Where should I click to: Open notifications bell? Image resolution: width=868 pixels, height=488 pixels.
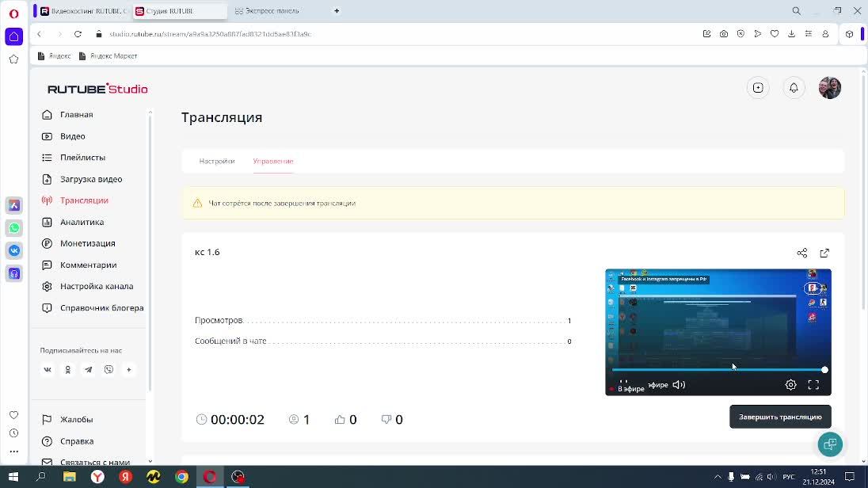[x=794, y=88]
